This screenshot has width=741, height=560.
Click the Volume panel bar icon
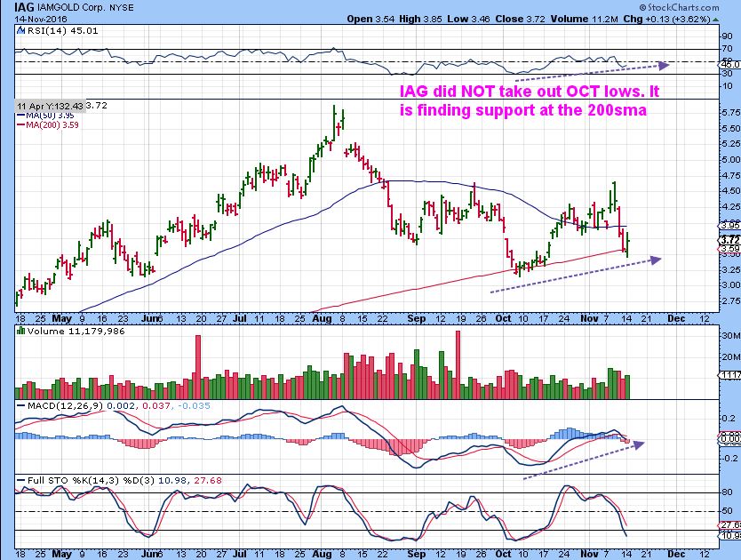20,331
